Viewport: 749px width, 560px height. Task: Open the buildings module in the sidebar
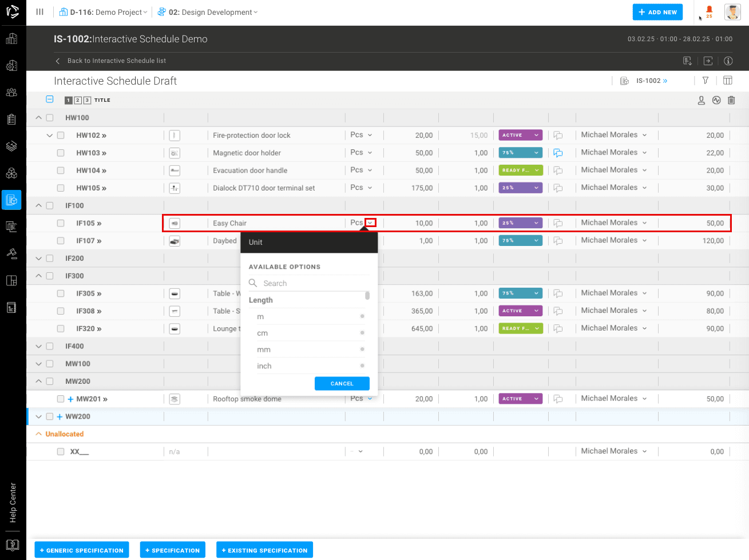click(11, 39)
